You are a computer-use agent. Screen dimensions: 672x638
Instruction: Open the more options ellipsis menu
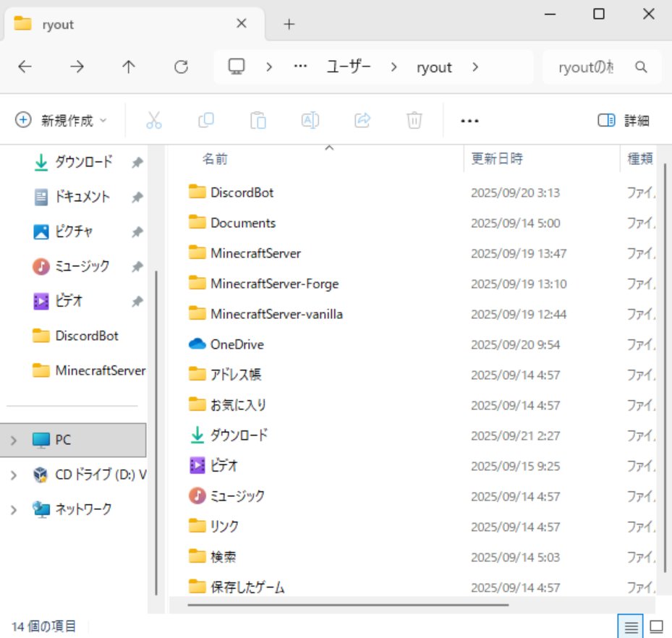469,120
